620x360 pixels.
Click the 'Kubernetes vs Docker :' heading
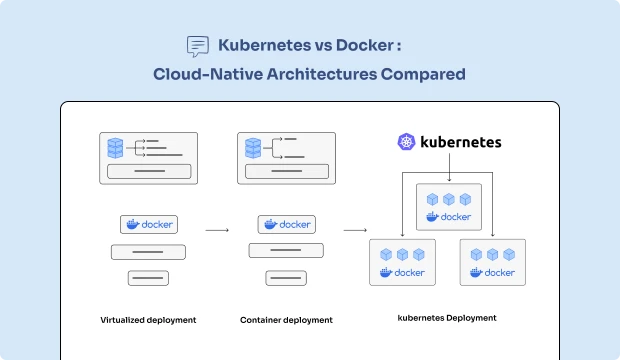[310, 45]
